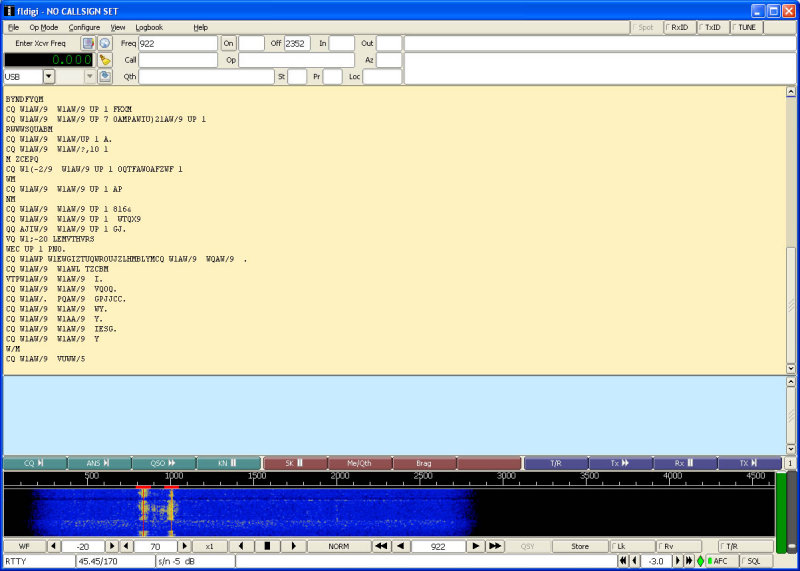800x571 pixels.
Task: Open the Help menu
Action: click(201, 28)
